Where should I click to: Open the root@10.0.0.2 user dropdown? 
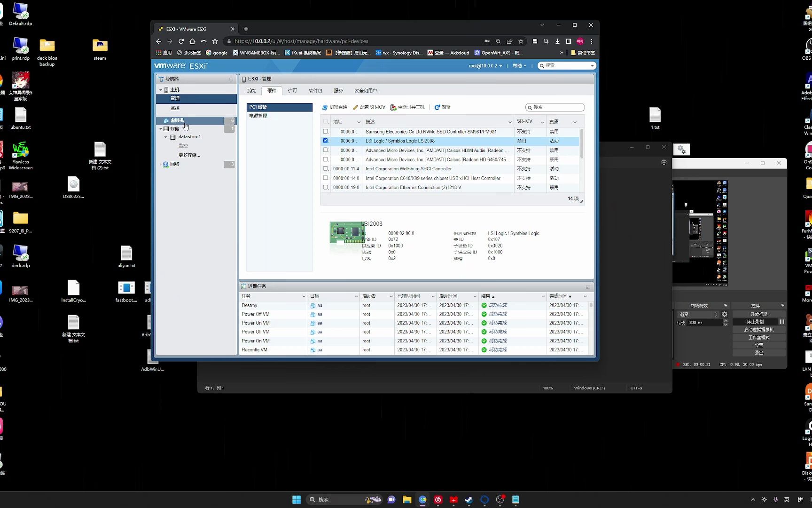[x=484, y=65]
